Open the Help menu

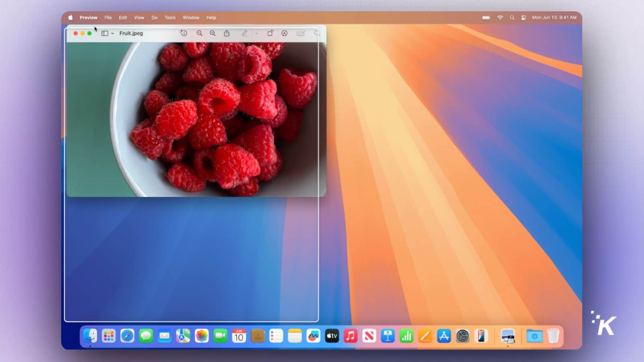pyautogui.click(x=211, y=18)
